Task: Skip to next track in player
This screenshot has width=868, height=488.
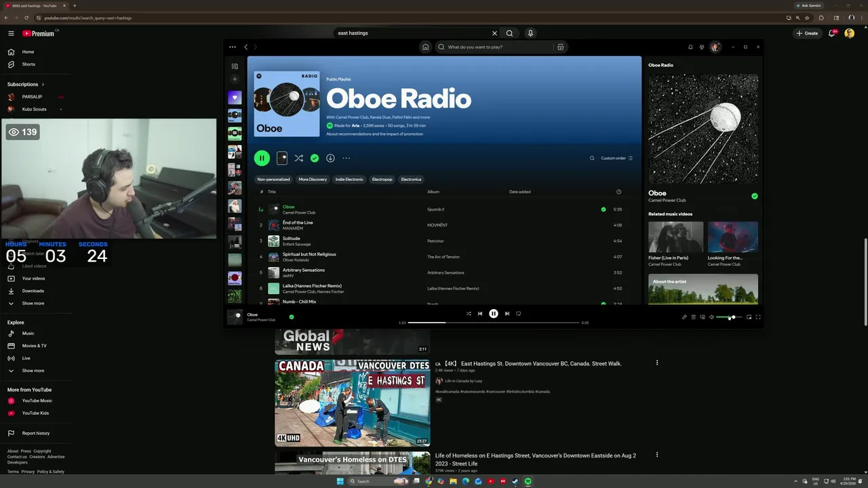Action: pos(507,314)
